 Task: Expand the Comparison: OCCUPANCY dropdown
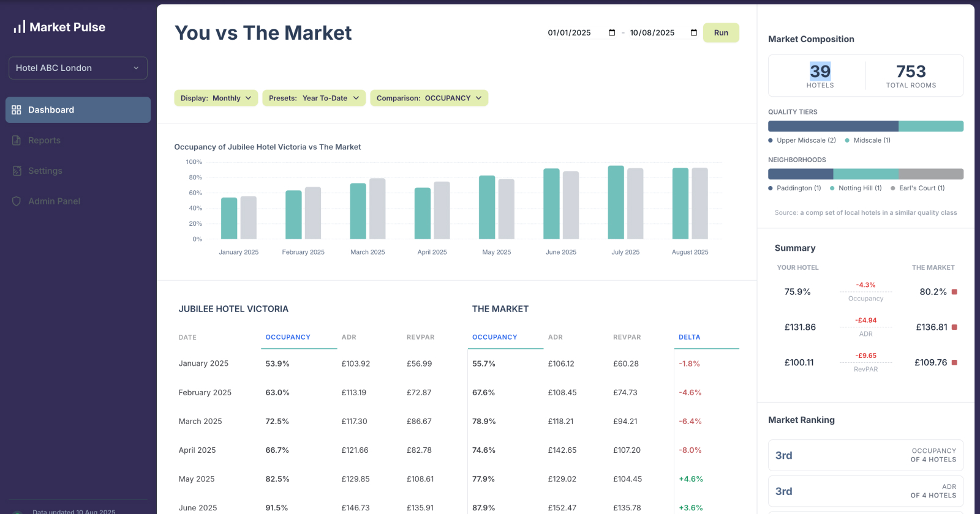coord(429,98)
